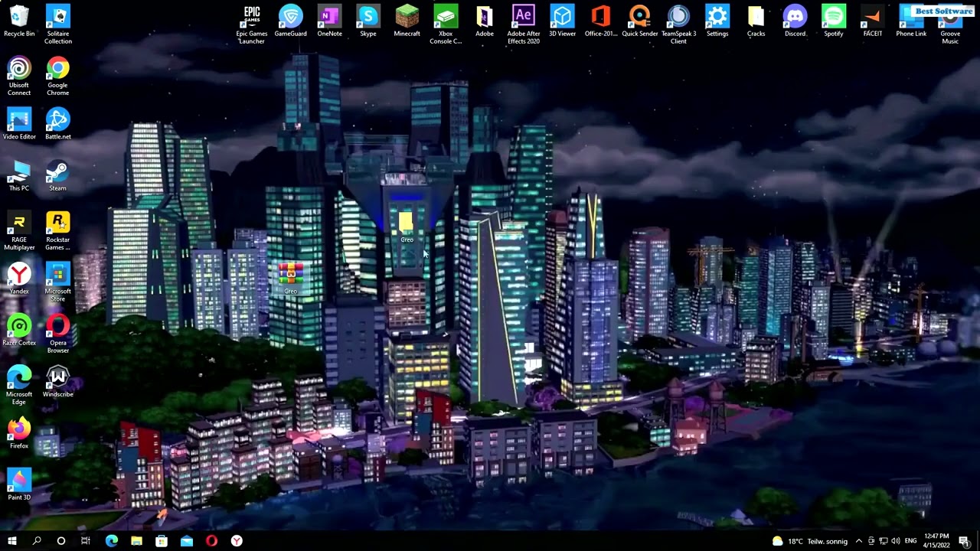
Task: Select the Greo WinRAR archive icon
Action: pos(291,279)
